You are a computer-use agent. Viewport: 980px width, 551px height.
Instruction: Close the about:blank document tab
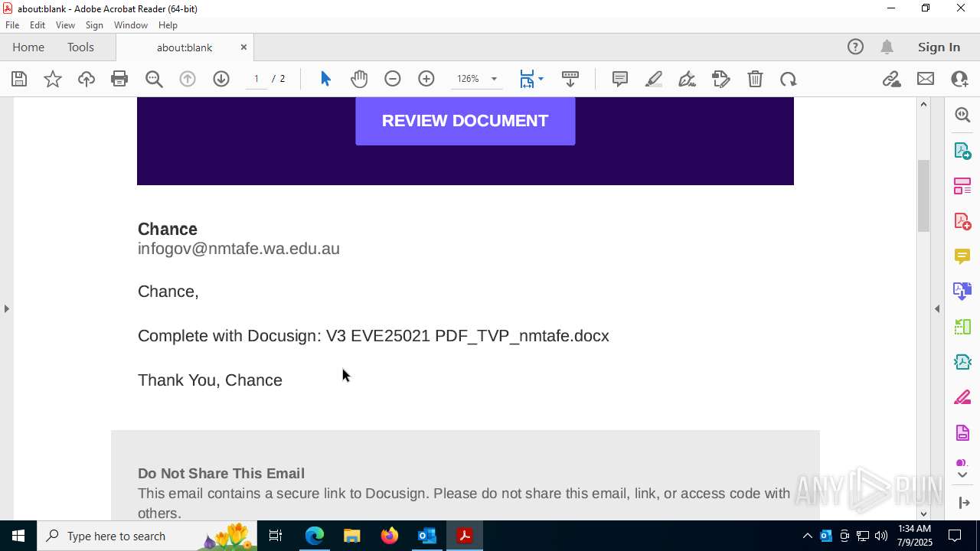point(243,47)
